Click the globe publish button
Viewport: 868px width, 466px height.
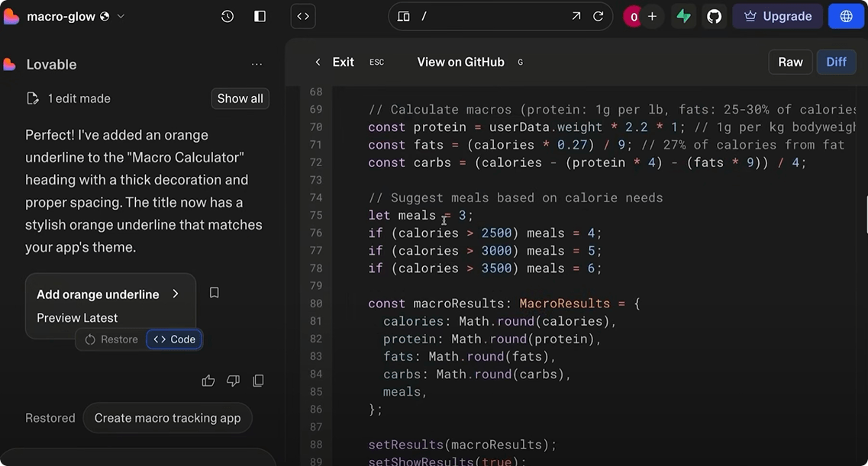point(846,16)
